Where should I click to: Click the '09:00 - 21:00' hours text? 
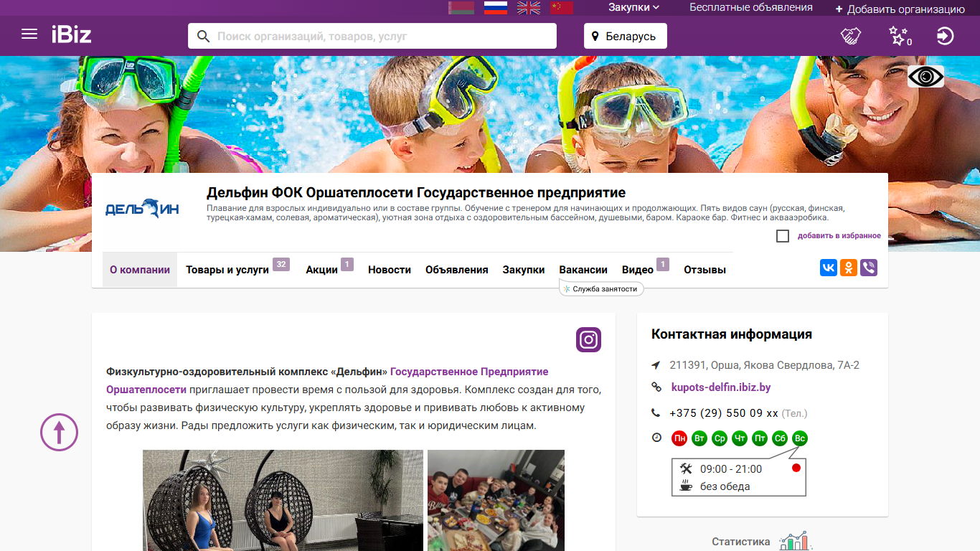pos(731,469)
